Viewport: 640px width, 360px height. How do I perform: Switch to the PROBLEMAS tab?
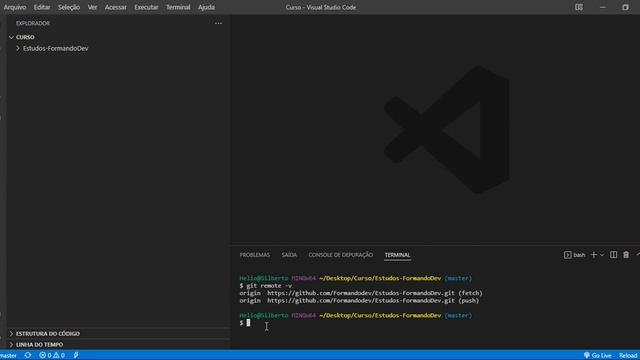pos(255,255)
